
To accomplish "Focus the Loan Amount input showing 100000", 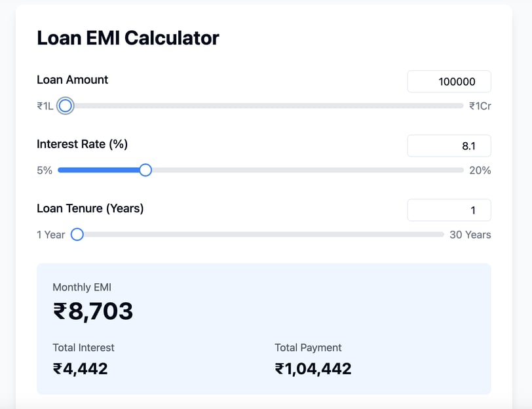I will coord(449,81).
